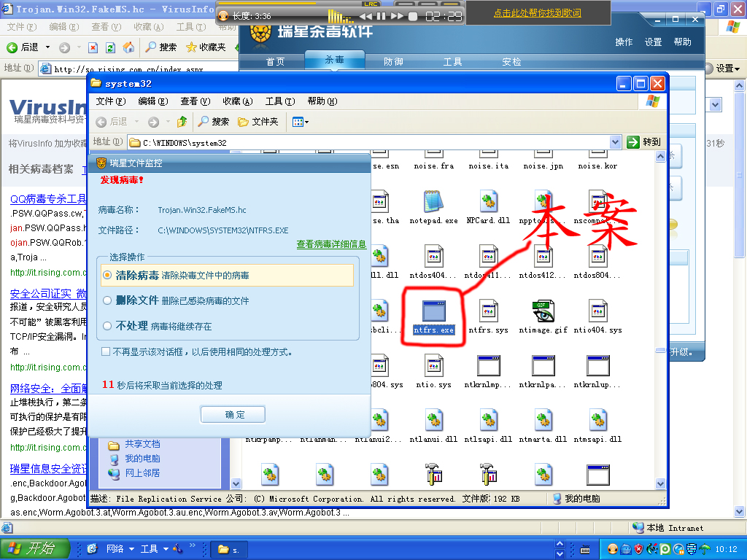Click the Search icon in system32 toolbar

pyautogui.click(x=214, y=122)
